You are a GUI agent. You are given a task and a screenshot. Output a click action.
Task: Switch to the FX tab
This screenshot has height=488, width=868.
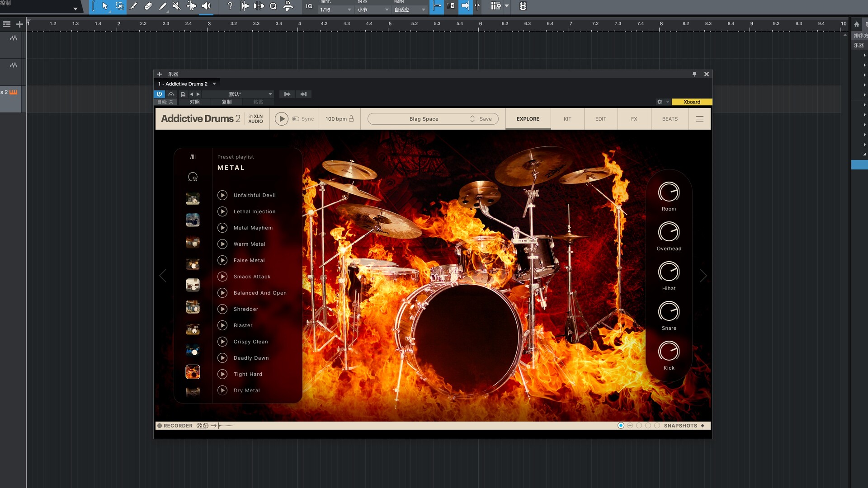(x=634, y=119)
